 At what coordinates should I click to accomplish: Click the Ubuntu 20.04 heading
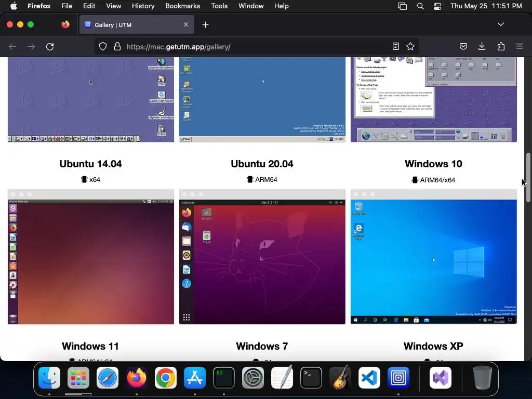pyautogui.click(x=262, y=164)
